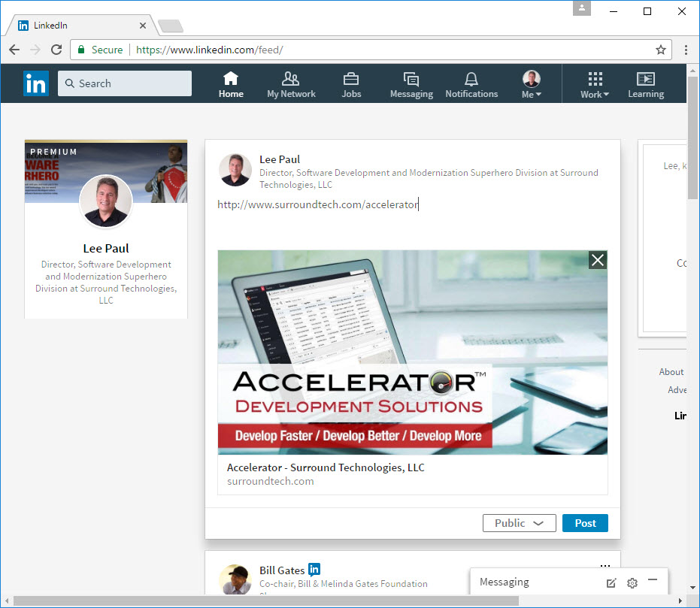Open Lee Paul name in left profile card

point(106,249)
